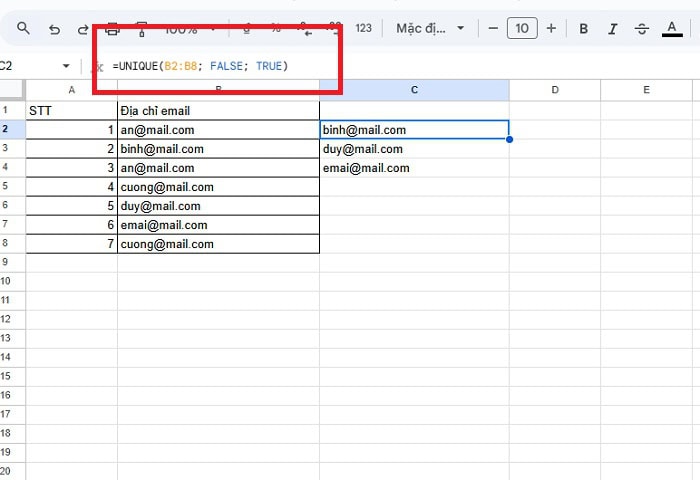Open the text color picker
This screenshot has width=700, height=480.
pyautogui.click(x=672, y=29)
